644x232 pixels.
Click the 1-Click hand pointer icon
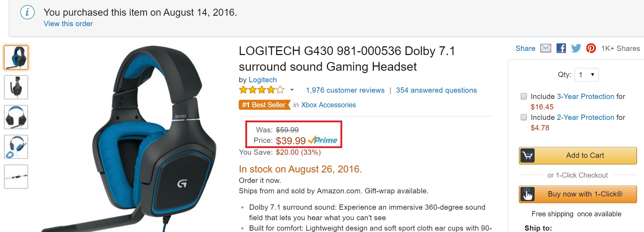tap(528, 194)
